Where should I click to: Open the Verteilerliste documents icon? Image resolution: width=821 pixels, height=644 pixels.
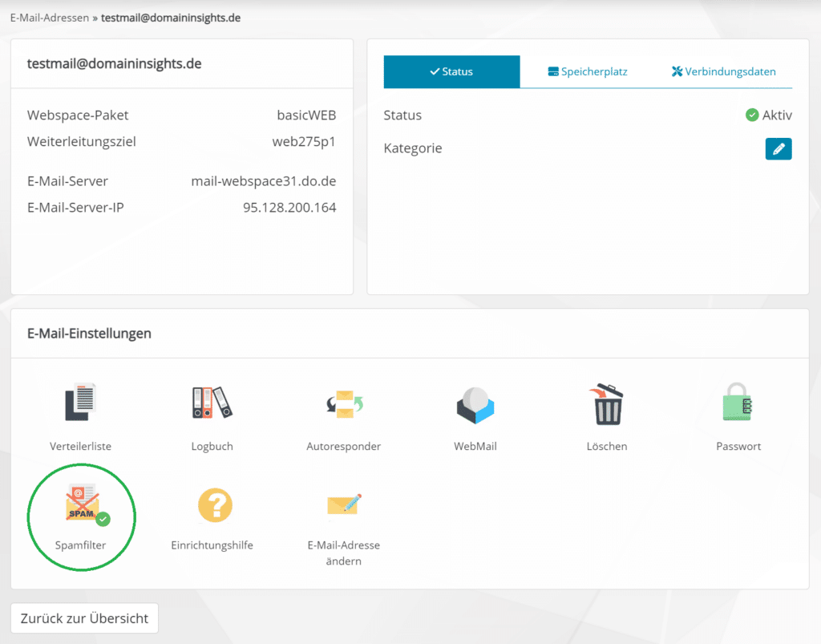click(x=80, y=402)
